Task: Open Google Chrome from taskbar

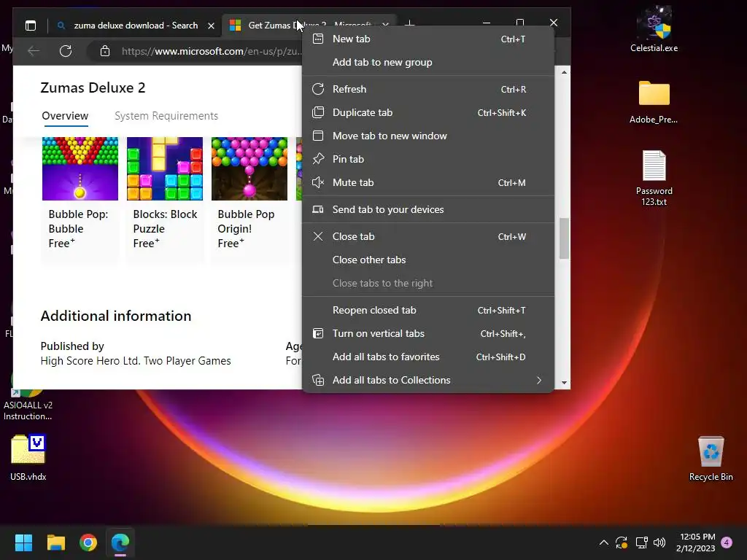Action: click(88, 542)
